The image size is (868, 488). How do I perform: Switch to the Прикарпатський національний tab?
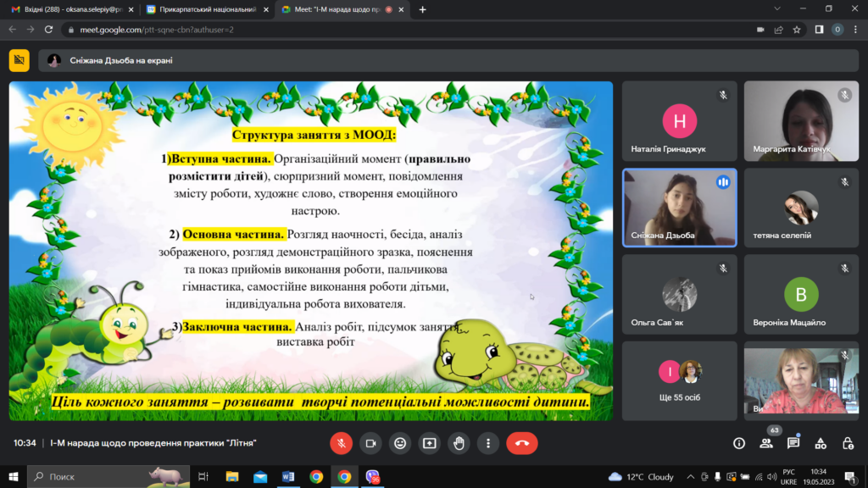tap(207, 9)
